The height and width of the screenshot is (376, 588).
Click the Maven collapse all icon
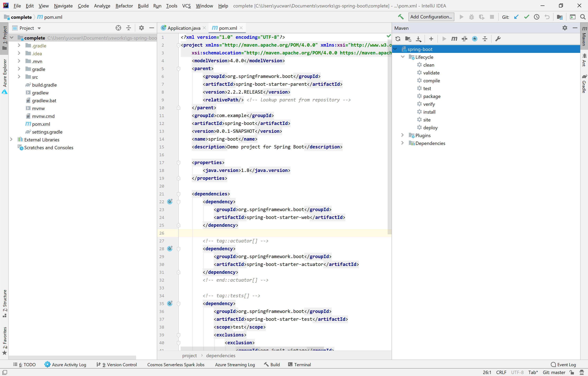pos(485,39)
